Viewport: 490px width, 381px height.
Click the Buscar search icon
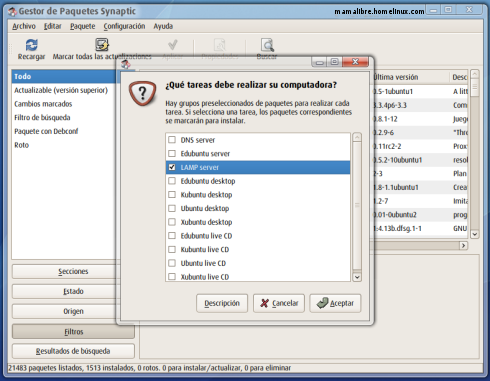coord(267,45)
